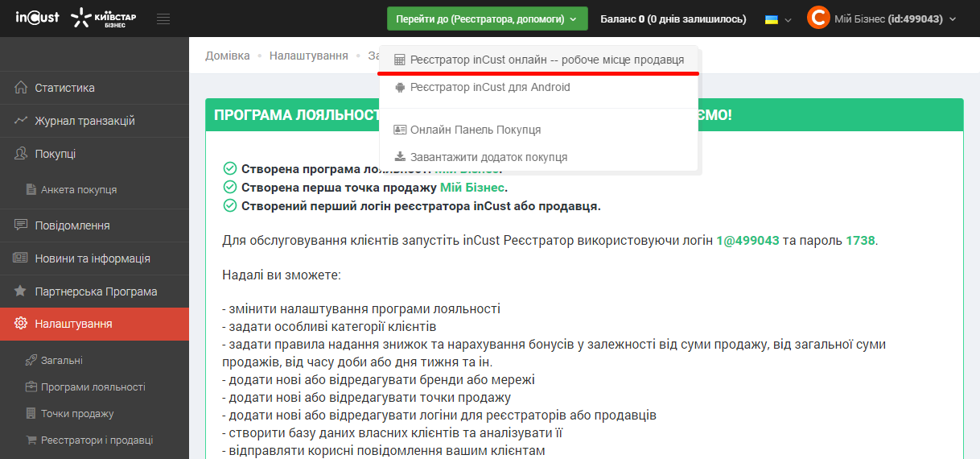The image size is (980, 459).
Task: Open Онлайн Панель Покупця menu entry
Action: 475,130
